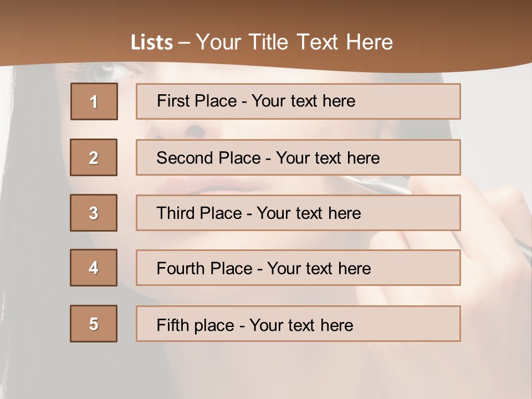
Task: Click 'Your text here' in First Place row
Action: pyautogui.click(x=303, y=101)
